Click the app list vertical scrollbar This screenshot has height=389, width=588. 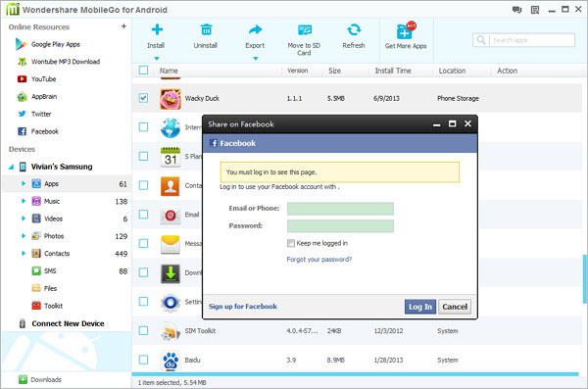point(584,278)
